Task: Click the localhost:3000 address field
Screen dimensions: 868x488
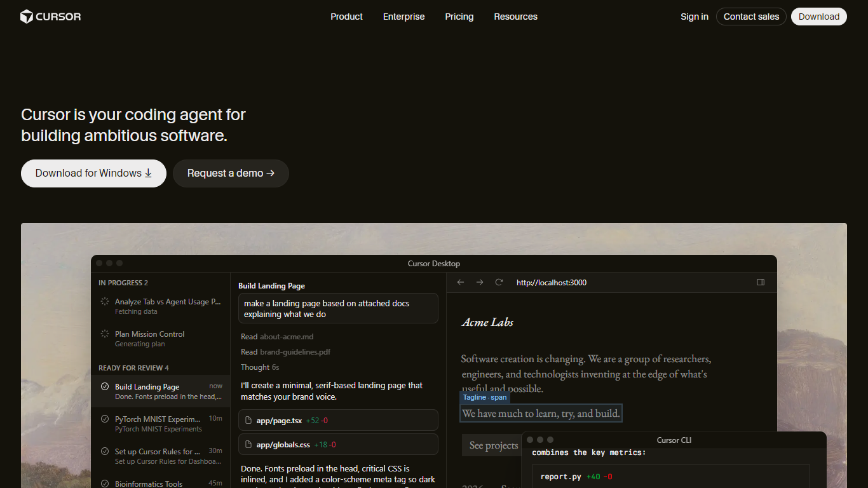Action: pyautogui.click(x=552, y=282)
